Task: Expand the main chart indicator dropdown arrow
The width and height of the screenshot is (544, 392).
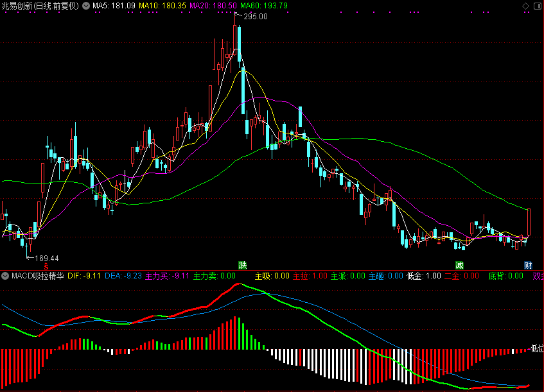Action: click(x=86, y=6)
